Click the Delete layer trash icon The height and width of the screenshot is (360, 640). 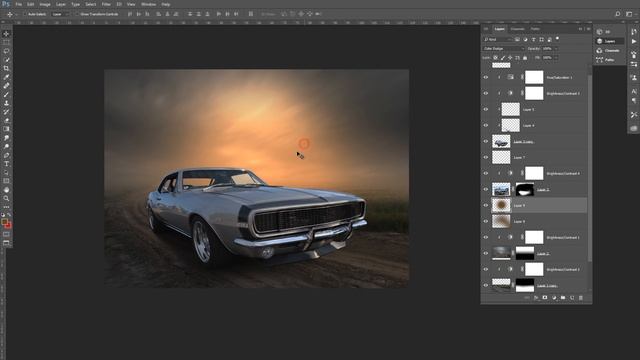click(x=581, y=298)
